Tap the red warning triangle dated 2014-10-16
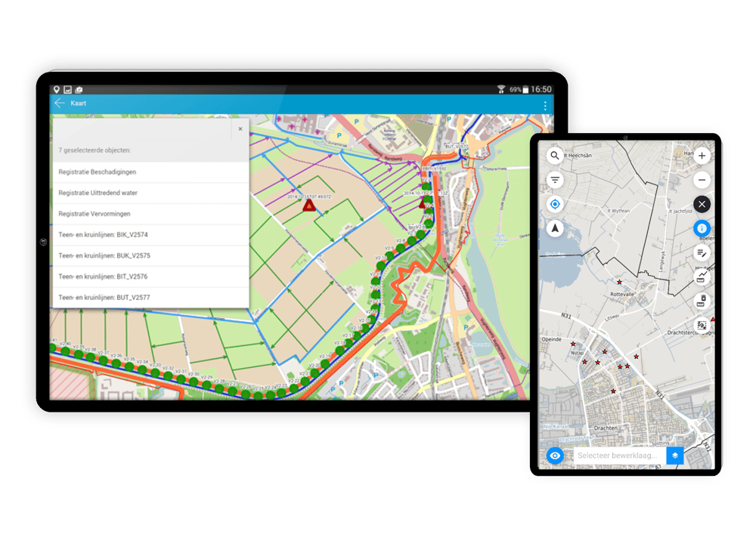Screen dimensions: 756x544 tap(308, 206)
